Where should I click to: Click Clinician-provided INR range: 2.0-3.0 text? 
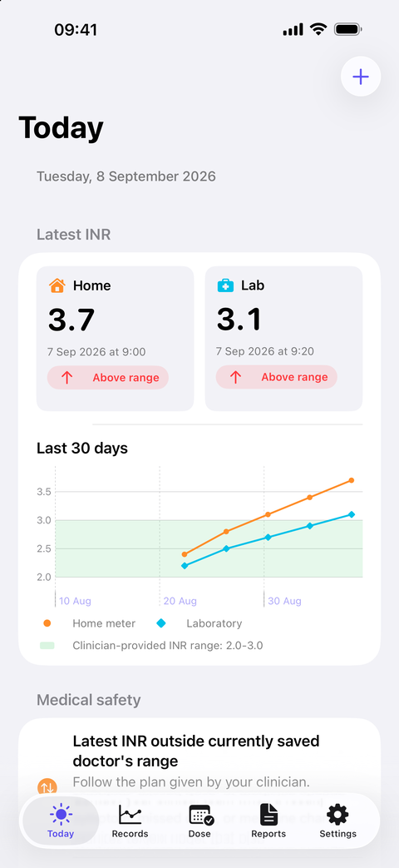click(167, 646)
